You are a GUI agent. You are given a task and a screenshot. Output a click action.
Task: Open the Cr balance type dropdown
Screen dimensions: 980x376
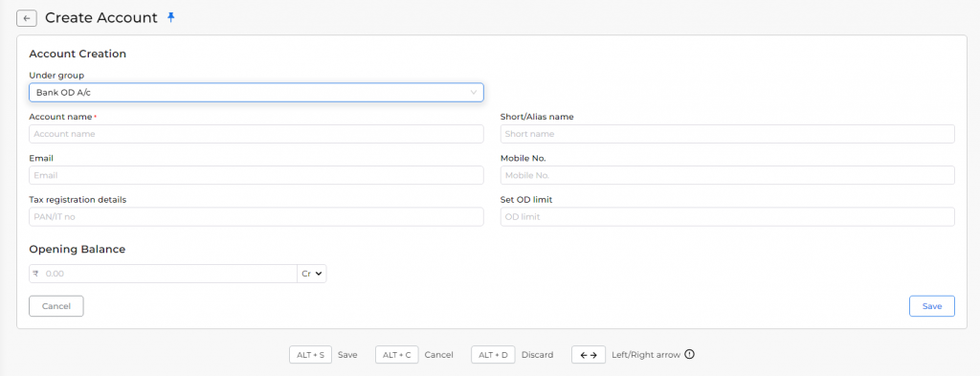[x=311, y=274]
